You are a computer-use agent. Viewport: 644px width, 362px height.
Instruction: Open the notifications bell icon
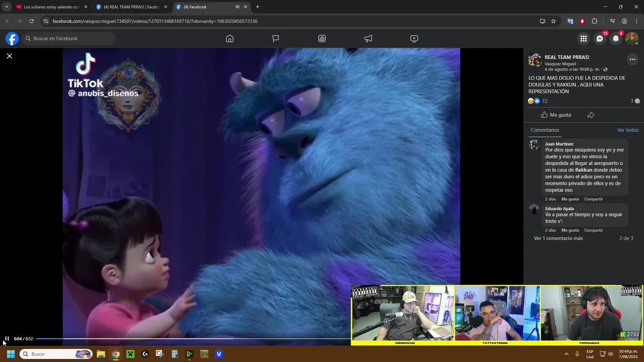616,39
